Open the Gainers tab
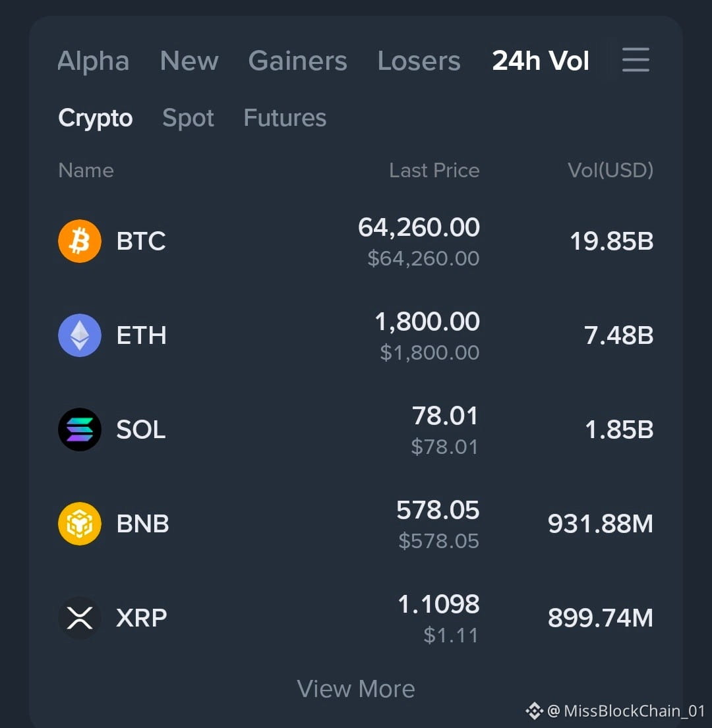712x728 pixels. pos(298,61)
